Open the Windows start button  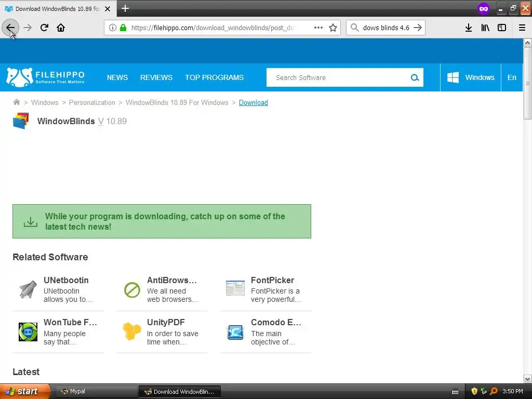pyautogui.click(x=25, y=391)
